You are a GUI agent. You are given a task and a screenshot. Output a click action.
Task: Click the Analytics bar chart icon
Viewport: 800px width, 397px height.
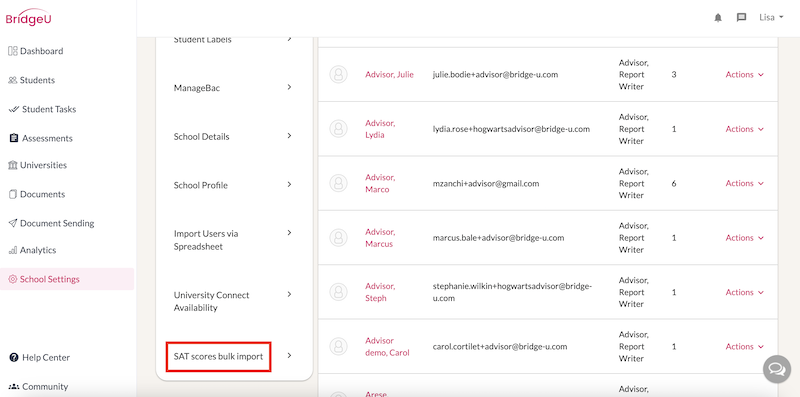point(13,251)
